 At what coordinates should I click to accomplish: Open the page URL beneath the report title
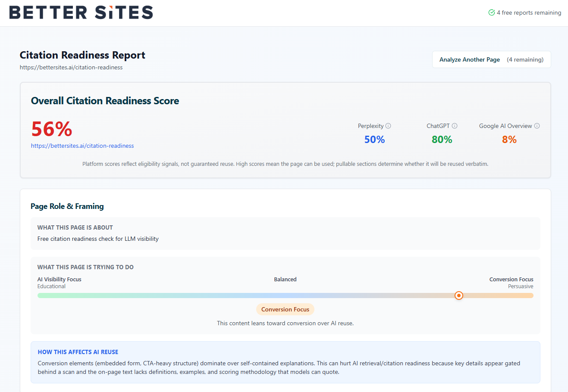coord(71,67)
